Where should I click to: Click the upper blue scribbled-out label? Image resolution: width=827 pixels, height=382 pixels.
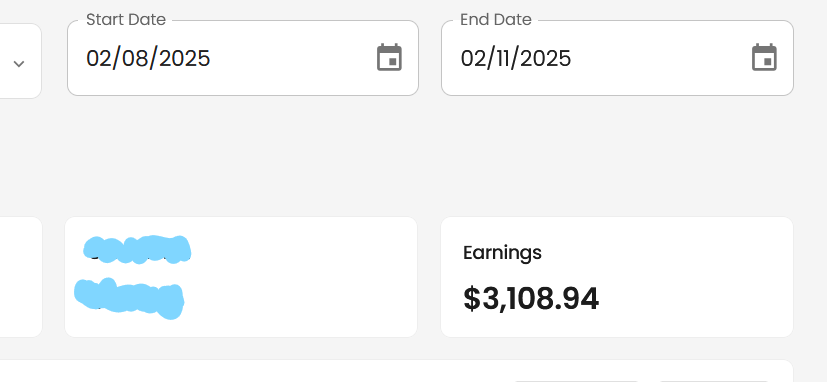137,250
